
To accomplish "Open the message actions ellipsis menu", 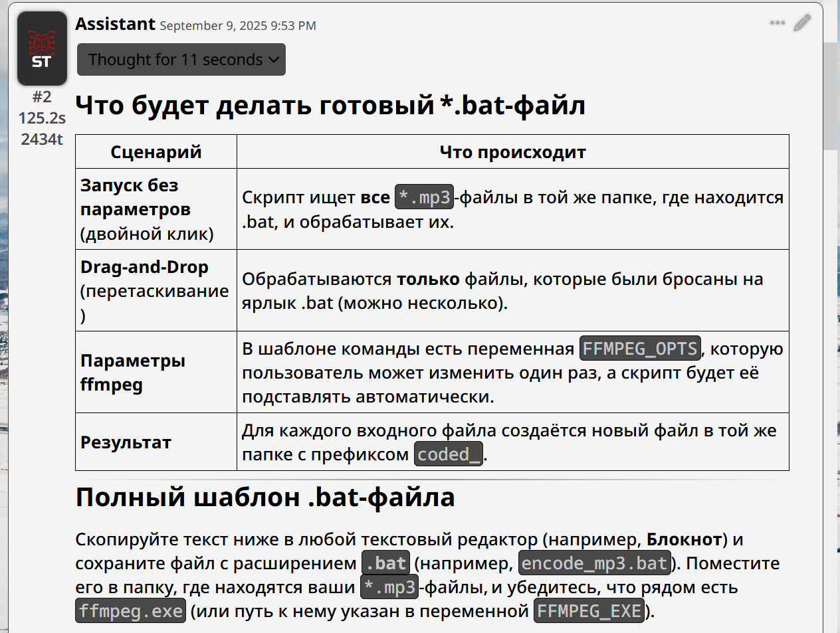I will [778, 23].
